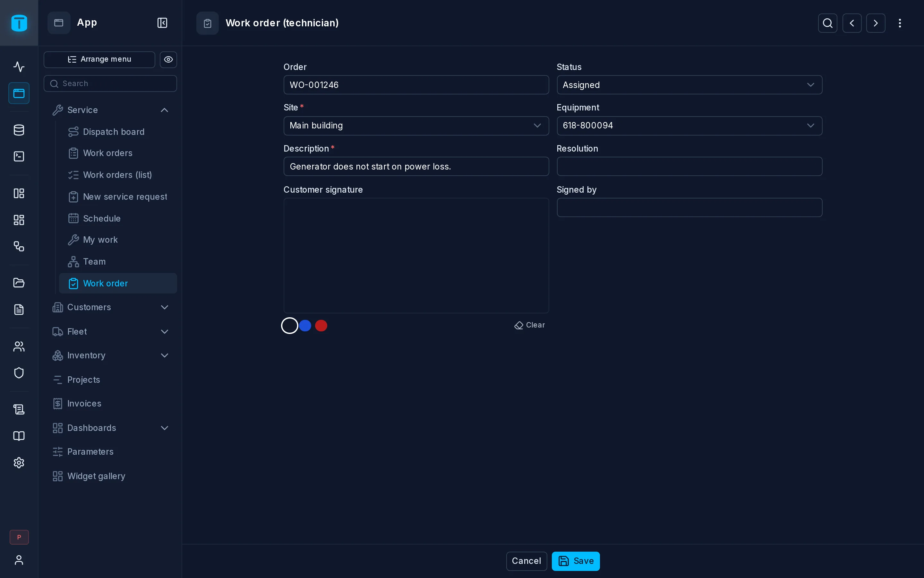Click the user profile icon at bottom left

click(19, 560)
